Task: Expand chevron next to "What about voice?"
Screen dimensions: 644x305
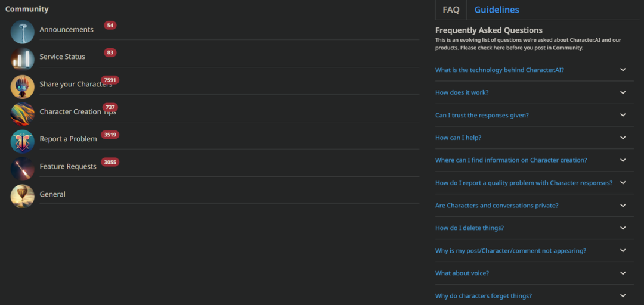Action: 623,273
